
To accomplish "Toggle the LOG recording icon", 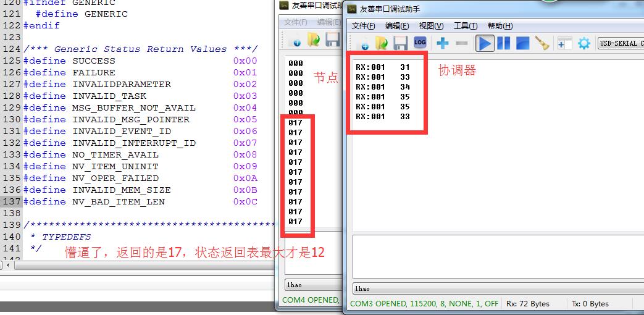I will pos(420,42).
